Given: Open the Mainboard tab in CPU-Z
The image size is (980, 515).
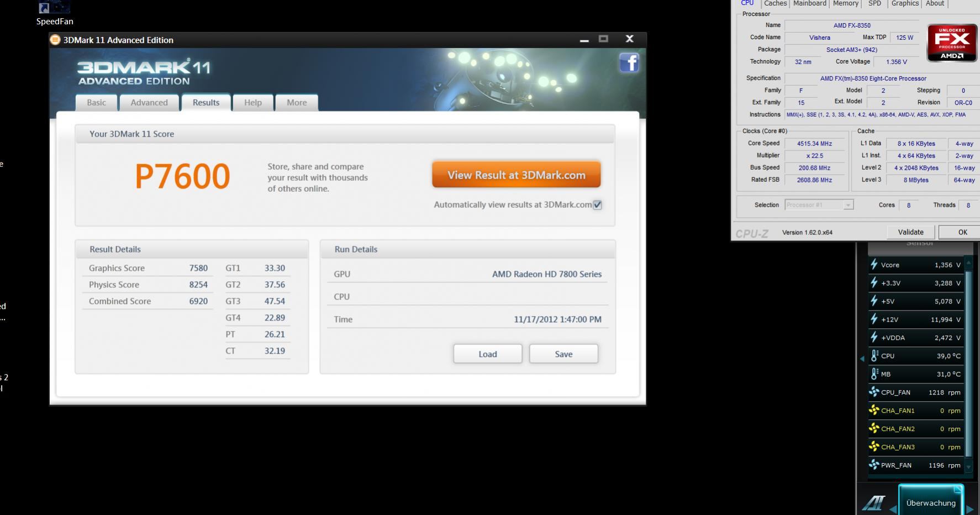Looking at the screenshot, I should [x=810, y=3].
